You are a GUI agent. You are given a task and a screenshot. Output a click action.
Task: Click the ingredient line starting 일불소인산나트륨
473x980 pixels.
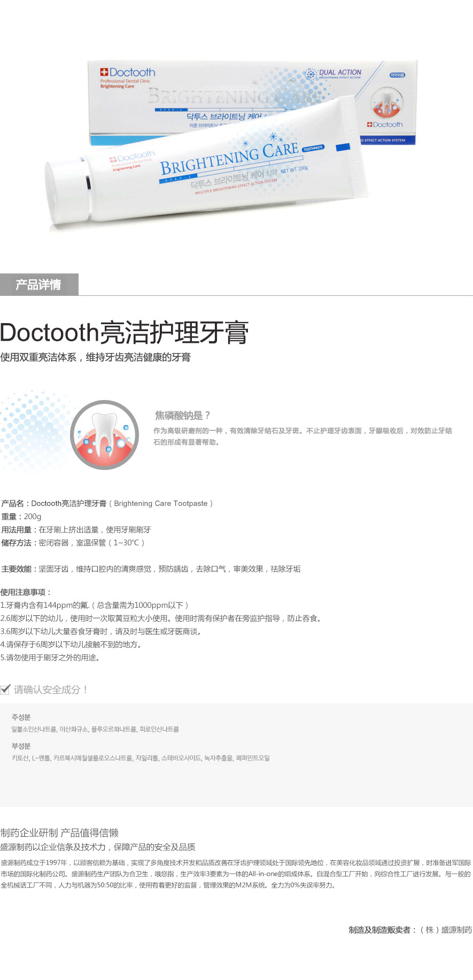tap(95, 729)
